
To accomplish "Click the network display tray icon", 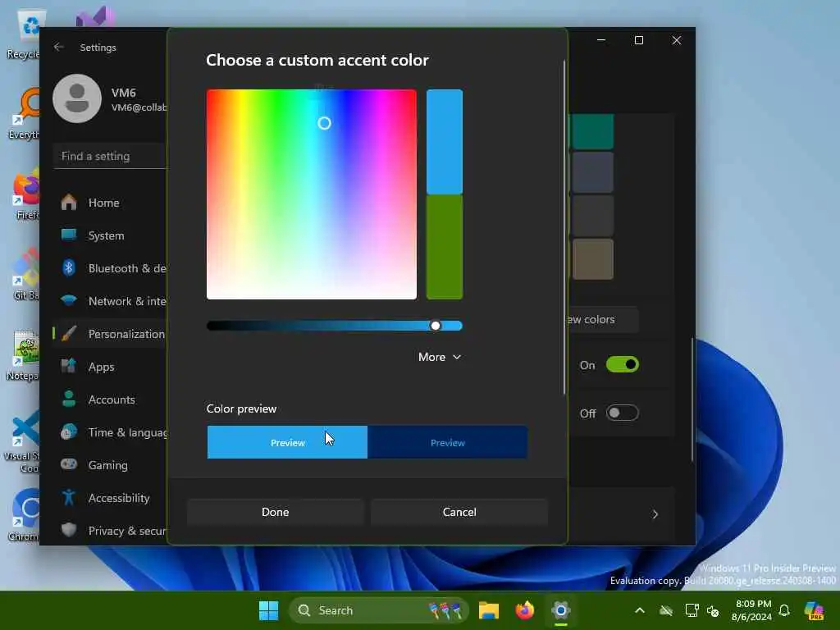I will pos(692,610).
